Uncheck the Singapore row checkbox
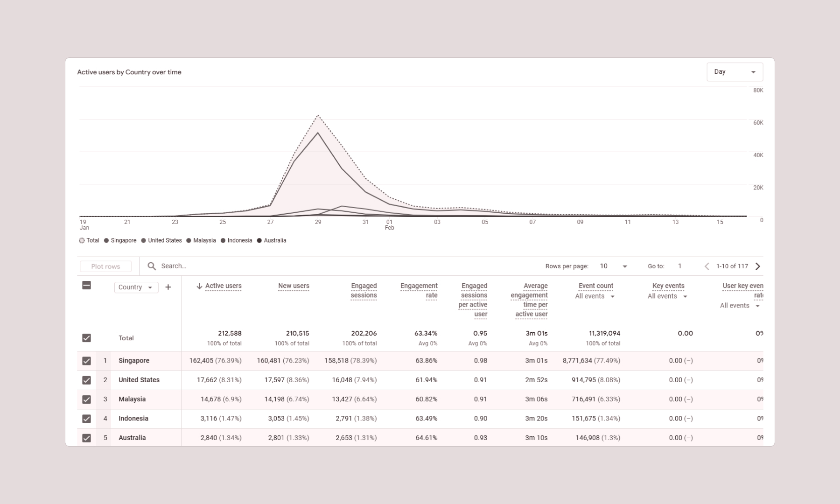 (86, 361)
